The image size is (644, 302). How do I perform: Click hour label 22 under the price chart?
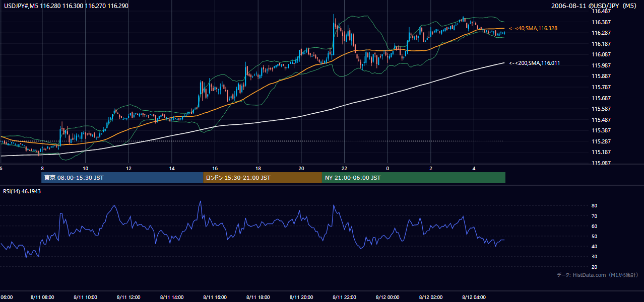coord(344,168)
